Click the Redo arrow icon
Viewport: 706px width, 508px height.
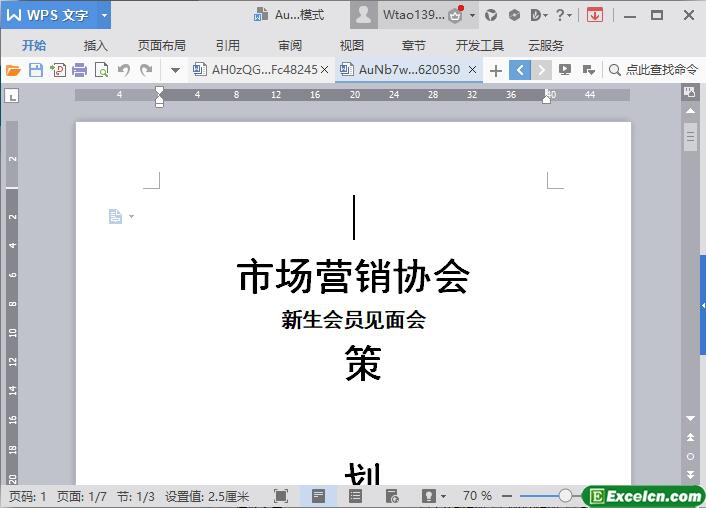click(145, 70)
